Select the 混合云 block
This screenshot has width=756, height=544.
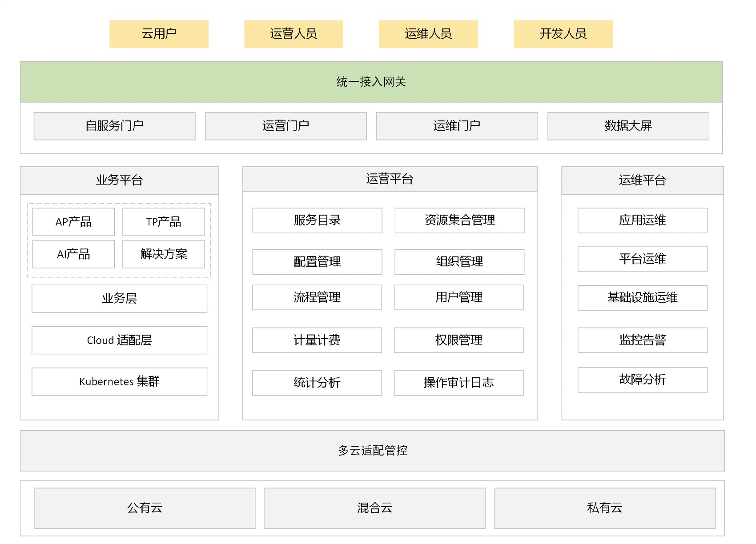(x=375, y=508)
